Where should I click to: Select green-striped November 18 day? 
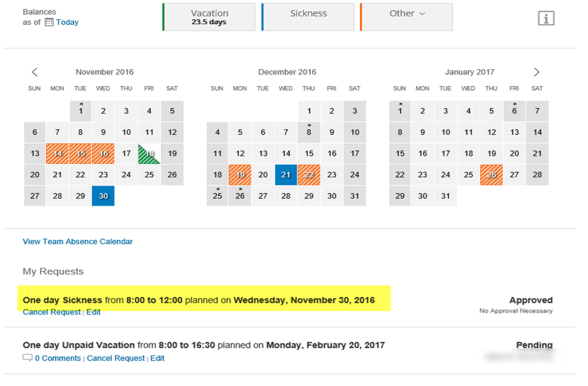(149, 154)
